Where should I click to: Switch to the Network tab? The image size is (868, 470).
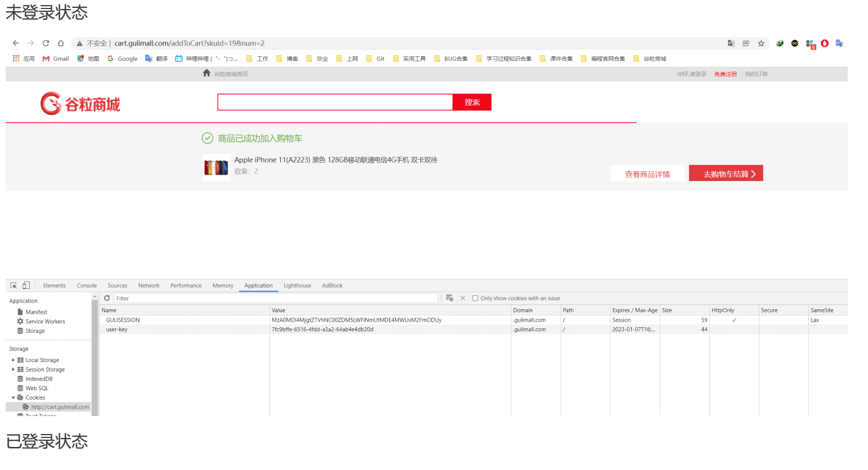[x=149, y=286]
